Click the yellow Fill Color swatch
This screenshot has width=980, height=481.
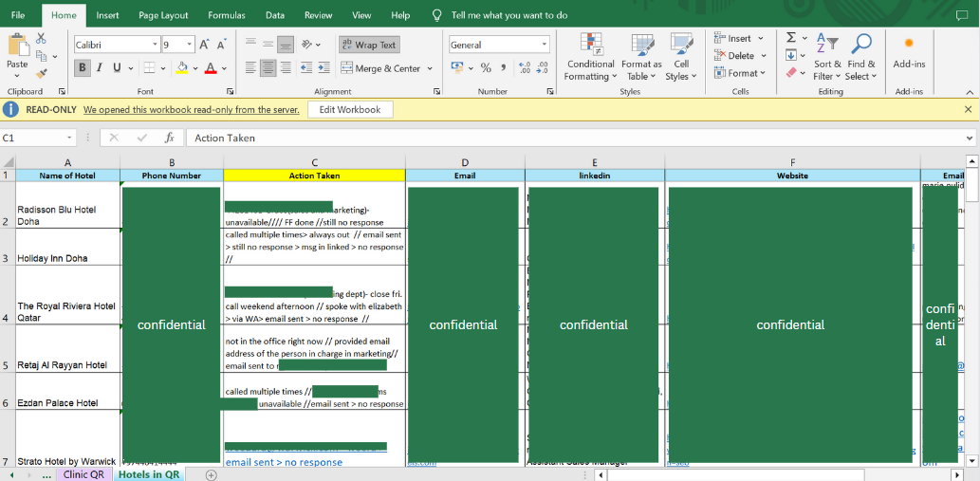[x=182, y=68]
